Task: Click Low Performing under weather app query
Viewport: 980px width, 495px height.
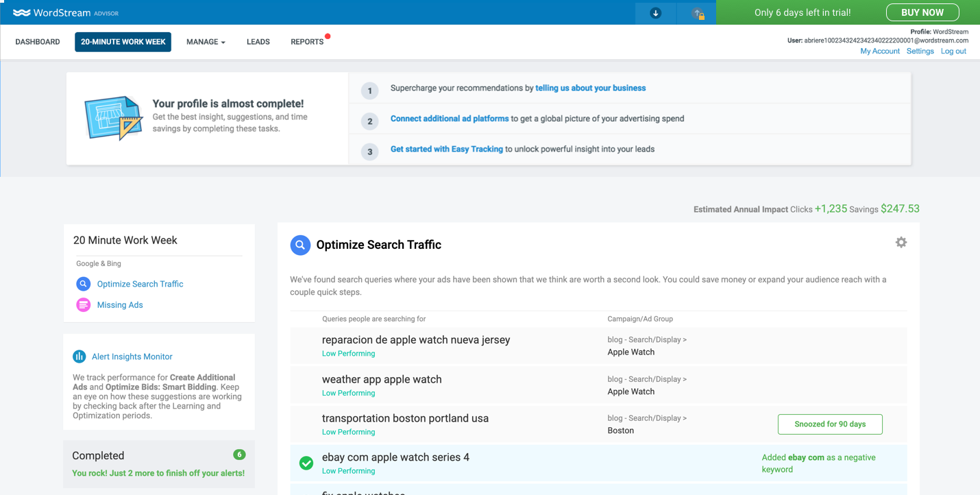Action: [348, 393]
